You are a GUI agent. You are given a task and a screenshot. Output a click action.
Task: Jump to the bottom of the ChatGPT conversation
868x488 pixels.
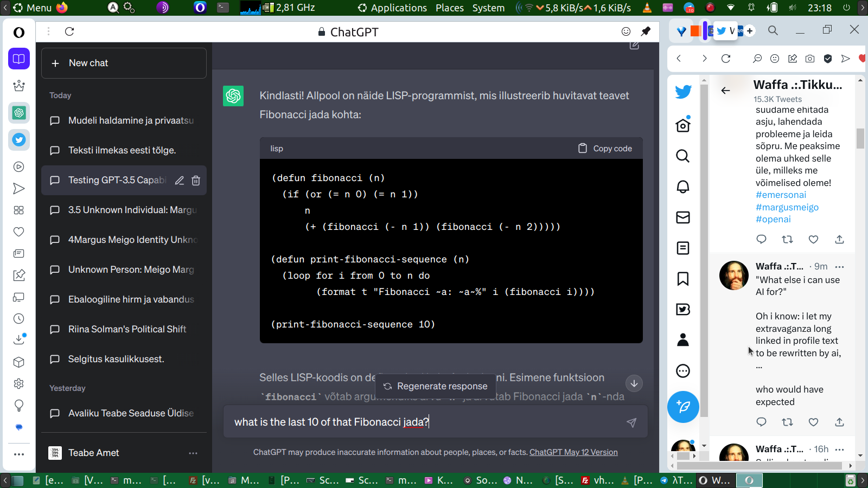(x=634, y=383)
